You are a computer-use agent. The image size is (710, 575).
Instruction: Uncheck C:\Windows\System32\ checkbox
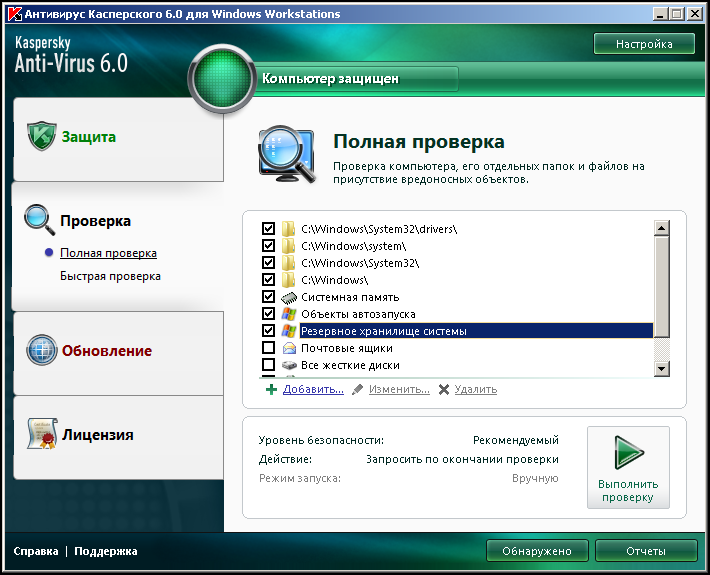point(268,263)
